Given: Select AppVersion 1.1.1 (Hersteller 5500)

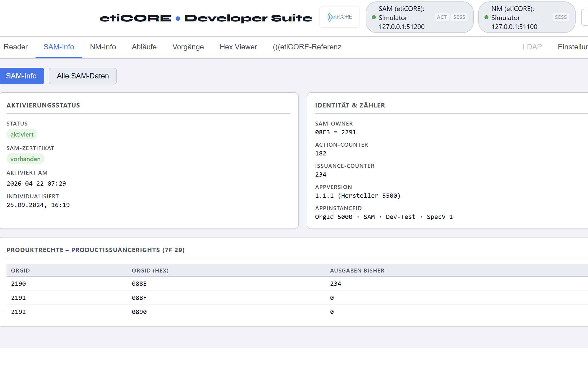Looking at the screenshot, I should pos(358,196).
